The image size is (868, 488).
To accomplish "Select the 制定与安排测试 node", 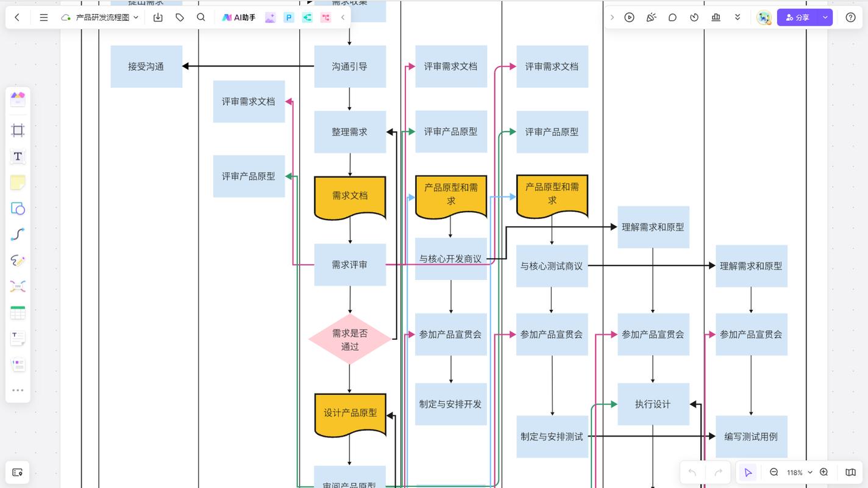I will pyautogui.click(x=552, y=437).
